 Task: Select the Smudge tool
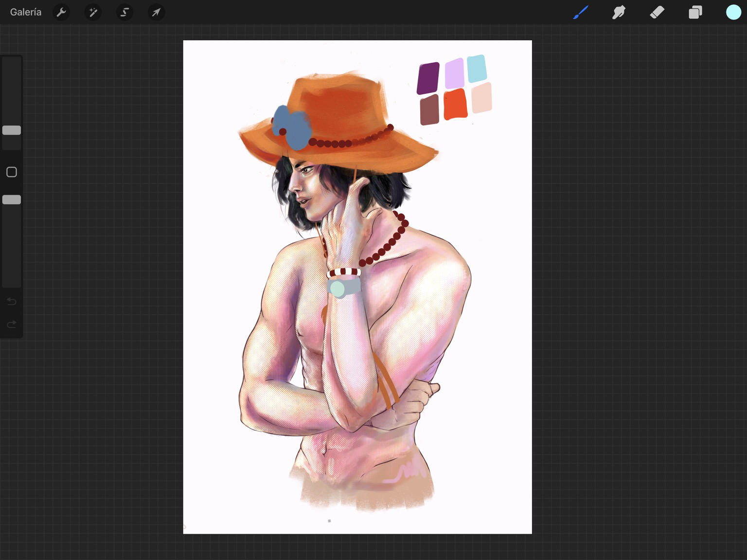coord(619,12)
